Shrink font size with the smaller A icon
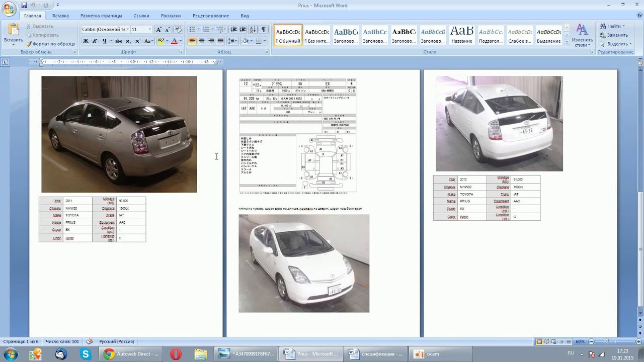This screenshot has height=362, width=644. click(x=168, y=30)
